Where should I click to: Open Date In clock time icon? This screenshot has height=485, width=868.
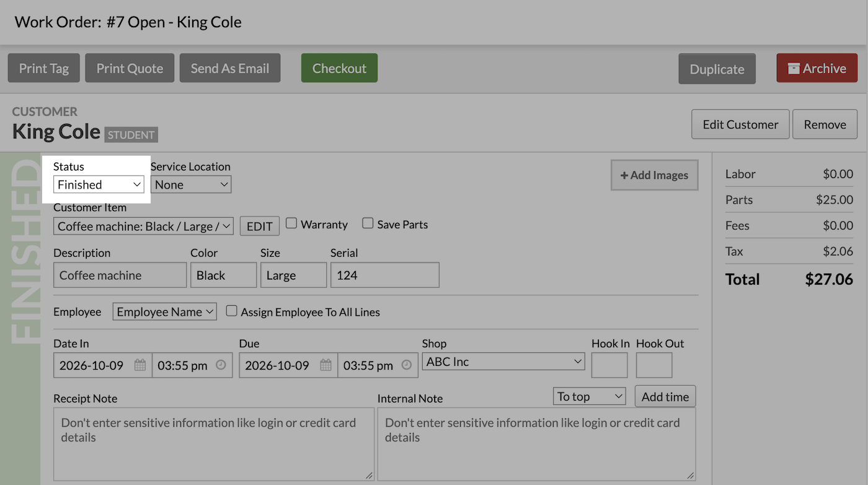click(221, 365)
